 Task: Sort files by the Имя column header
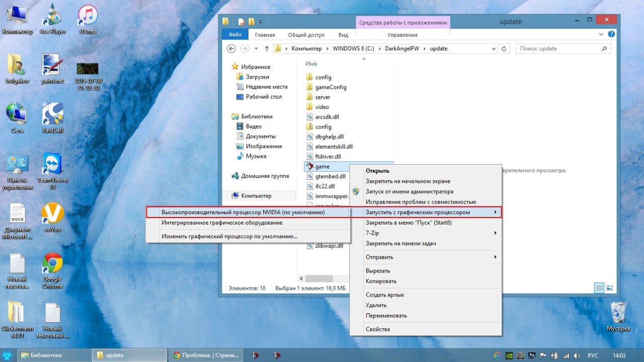click(x=311, y=64)
